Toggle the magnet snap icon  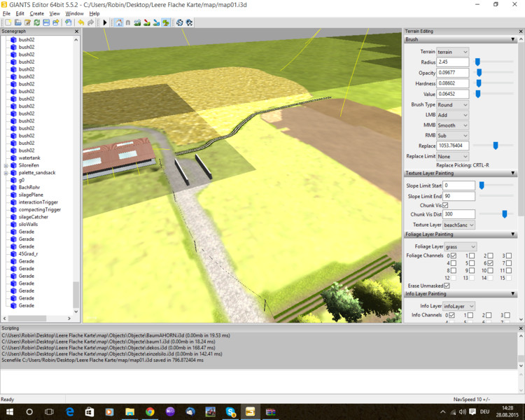point(128,22)
